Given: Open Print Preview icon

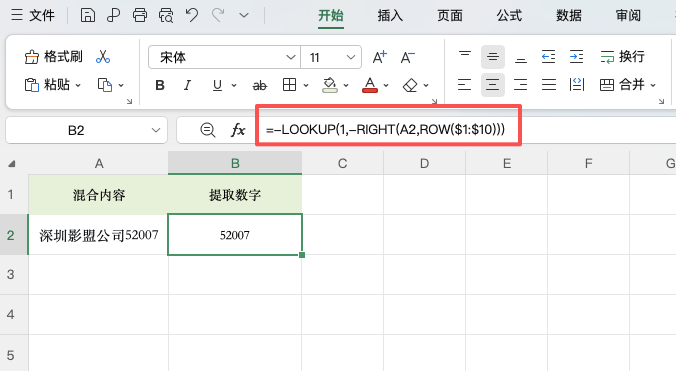Looking at the screenshot, I should click(x=166, y=16).
